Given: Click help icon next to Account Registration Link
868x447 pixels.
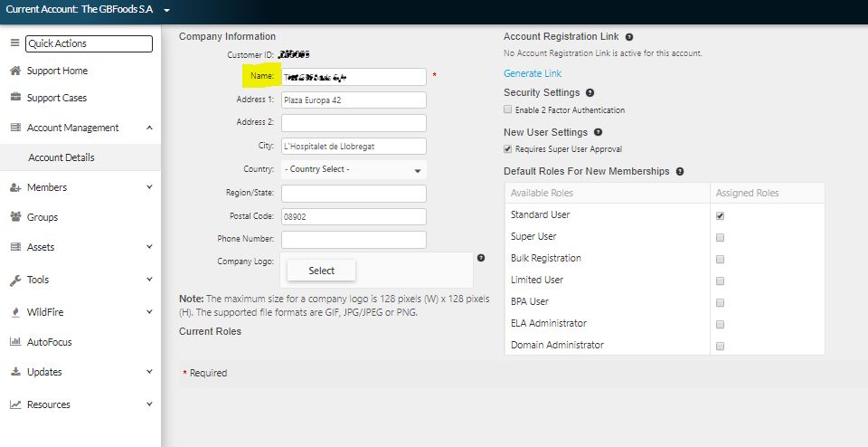Looking at the screenshot, I should point(629,37).
